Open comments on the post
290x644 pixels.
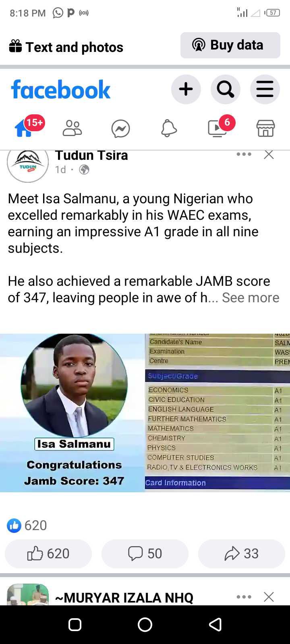click(145, 553)
